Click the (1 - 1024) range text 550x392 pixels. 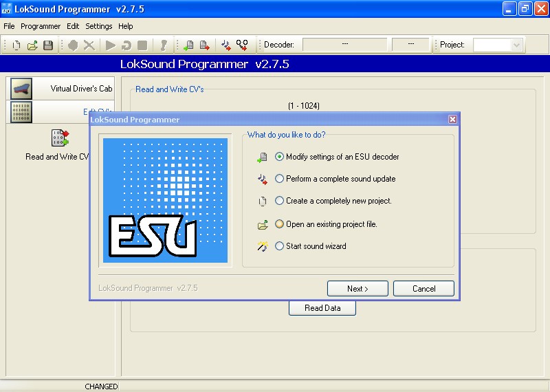(304, 106)
